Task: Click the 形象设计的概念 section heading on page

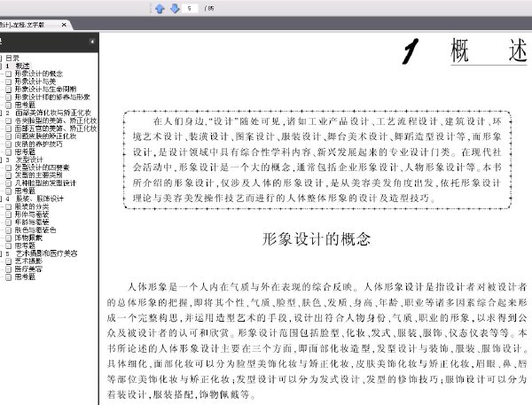Action: tap(317, 238)
